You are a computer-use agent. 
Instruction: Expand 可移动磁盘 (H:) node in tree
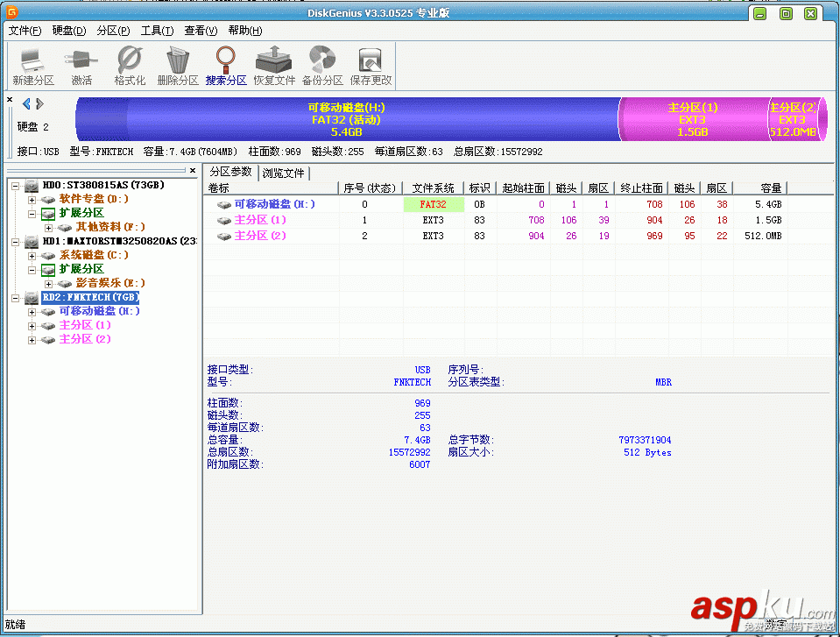pyautogui.click(x=32, y=312)
